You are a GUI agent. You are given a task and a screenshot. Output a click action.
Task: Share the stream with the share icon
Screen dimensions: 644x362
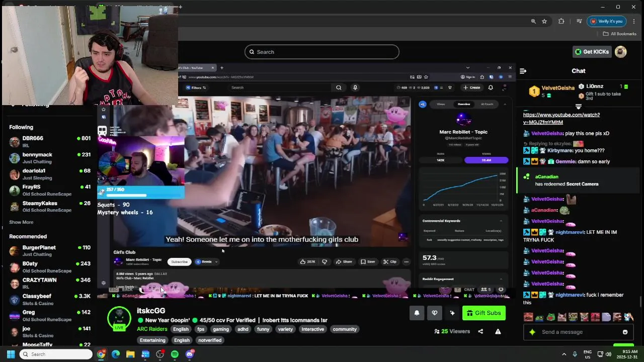point(480,331)
